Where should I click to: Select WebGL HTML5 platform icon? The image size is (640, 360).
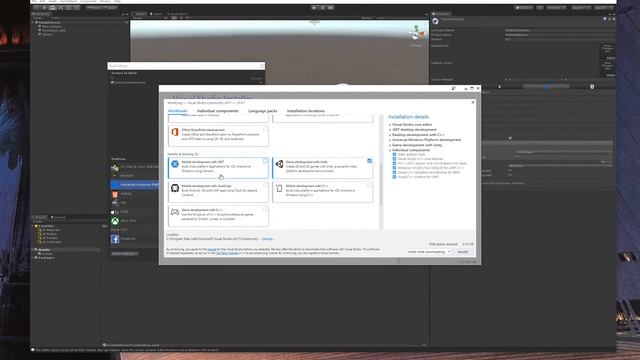pos(115,194)
